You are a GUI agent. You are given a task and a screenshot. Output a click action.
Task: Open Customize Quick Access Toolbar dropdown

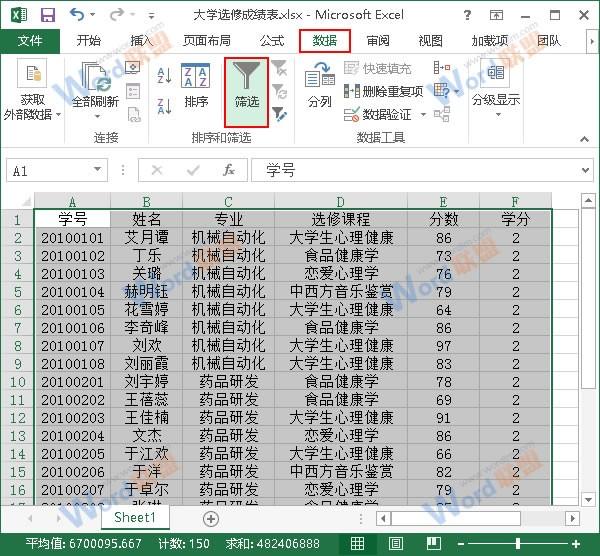152,16
